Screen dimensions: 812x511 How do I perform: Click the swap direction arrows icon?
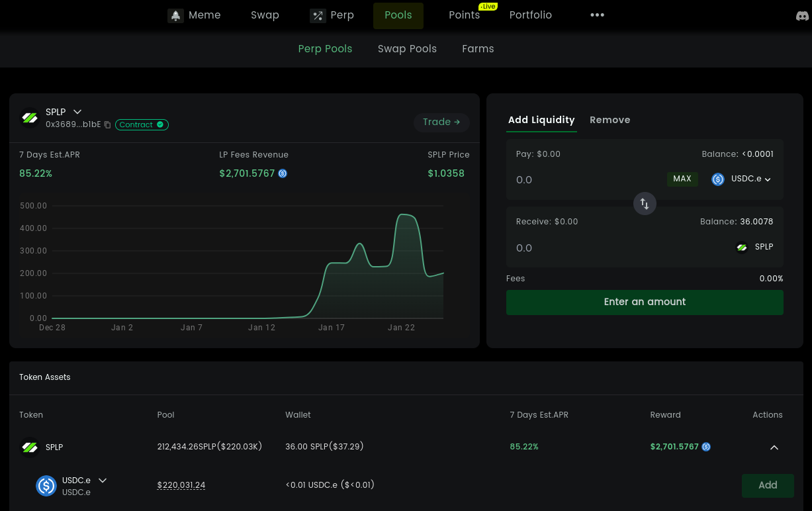pos(645,203)
